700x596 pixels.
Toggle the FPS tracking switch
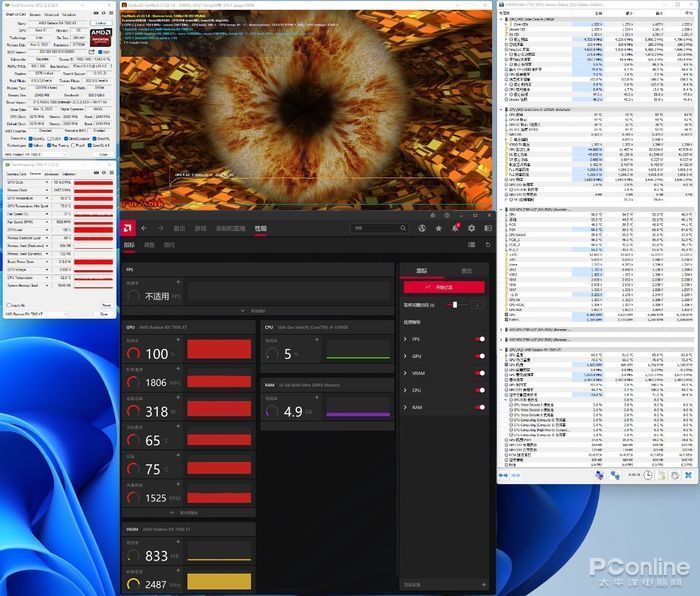[x=480, y=339]
